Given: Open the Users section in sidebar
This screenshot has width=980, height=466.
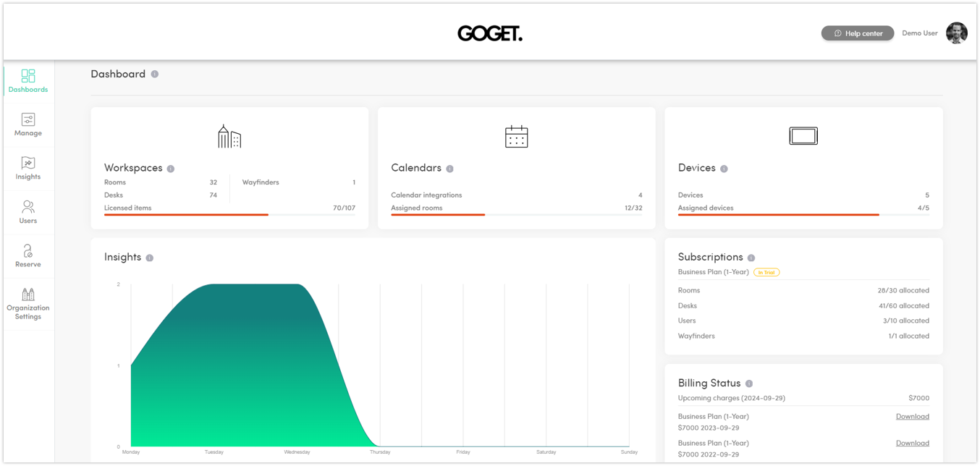Looking at the screenshot, I should [x=28, y=208].
